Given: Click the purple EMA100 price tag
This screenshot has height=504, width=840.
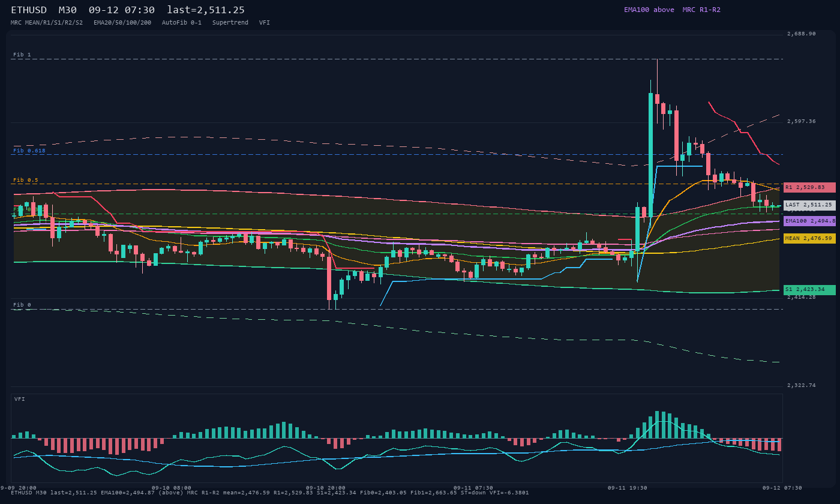Looking at the screenshot, I should click(809, 221).
